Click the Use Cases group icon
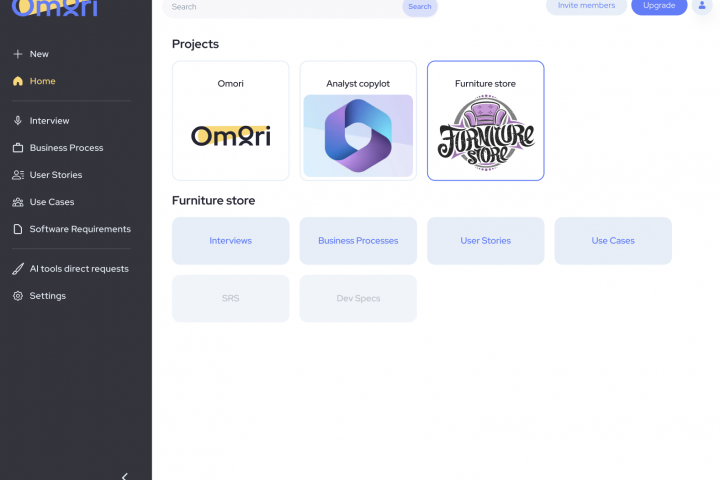720x480 pixels. (x=17, y=202)
